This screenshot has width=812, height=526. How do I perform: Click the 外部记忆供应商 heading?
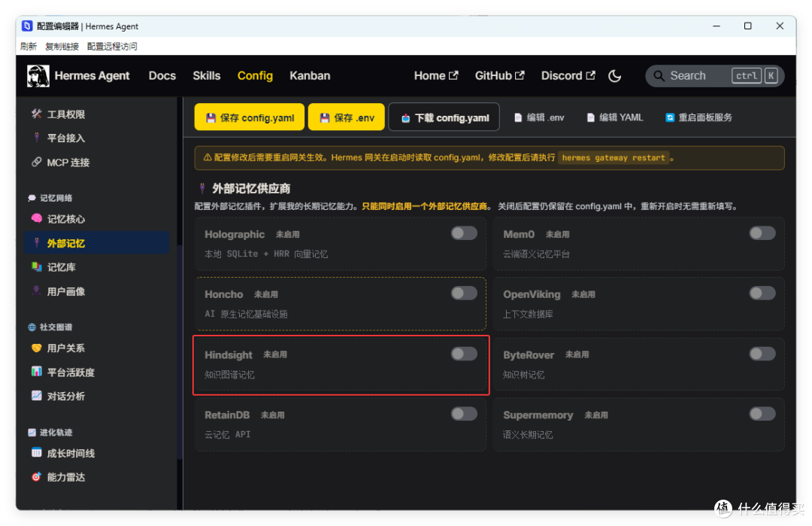tap(251, 188)
